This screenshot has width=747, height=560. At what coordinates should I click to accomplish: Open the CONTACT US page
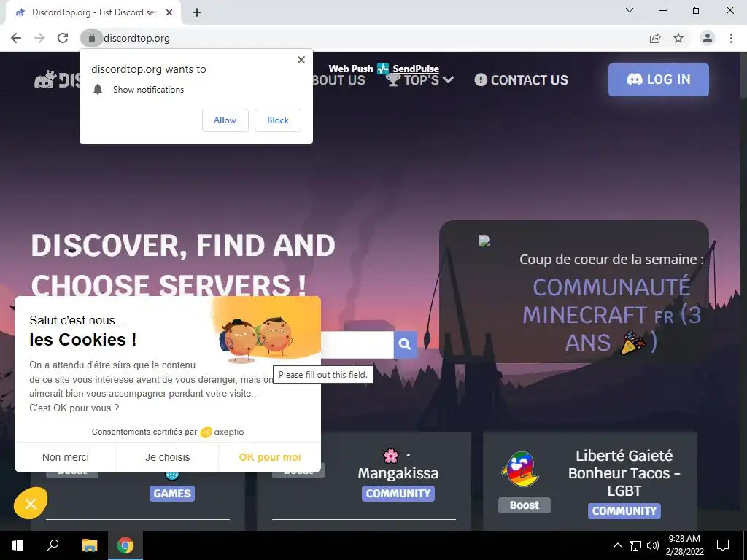pyautogui.click(x=521, y=80)
